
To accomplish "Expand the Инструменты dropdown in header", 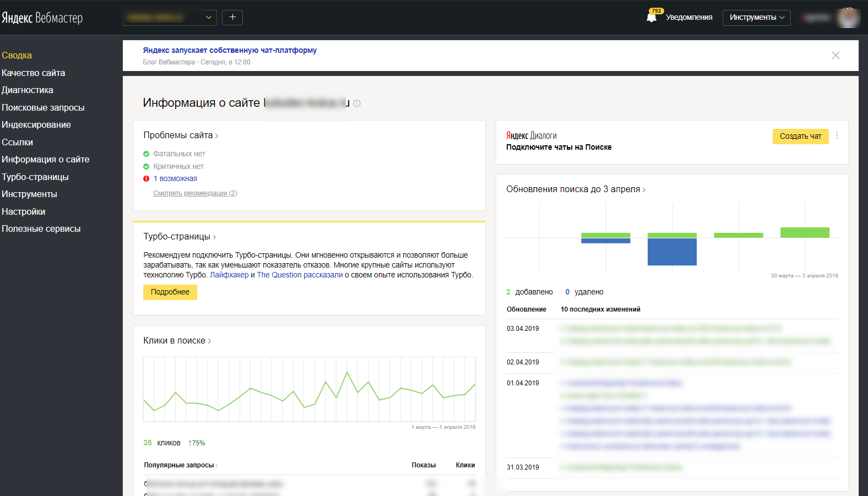I will pyautogui.click(x=757, y=18).
